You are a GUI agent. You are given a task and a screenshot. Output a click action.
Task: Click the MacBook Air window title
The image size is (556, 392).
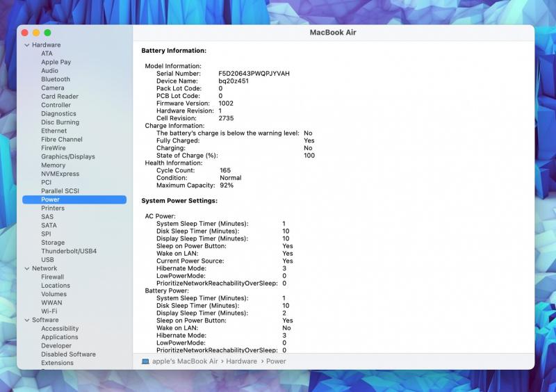click(333, 32)
